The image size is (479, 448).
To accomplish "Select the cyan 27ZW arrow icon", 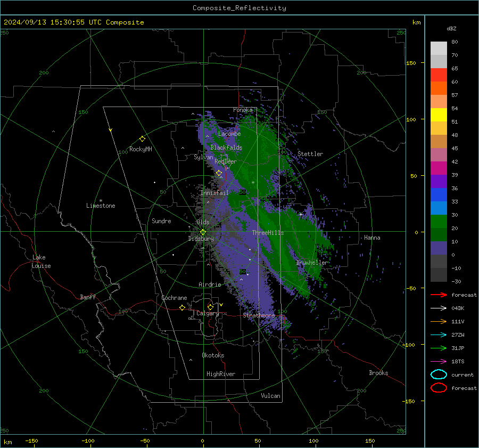I will 439,335.
